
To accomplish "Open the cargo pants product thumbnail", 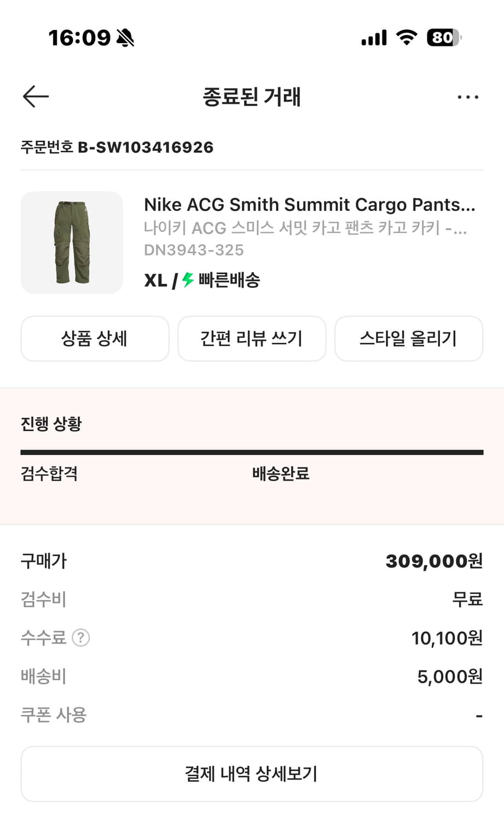I will (72, 242).
